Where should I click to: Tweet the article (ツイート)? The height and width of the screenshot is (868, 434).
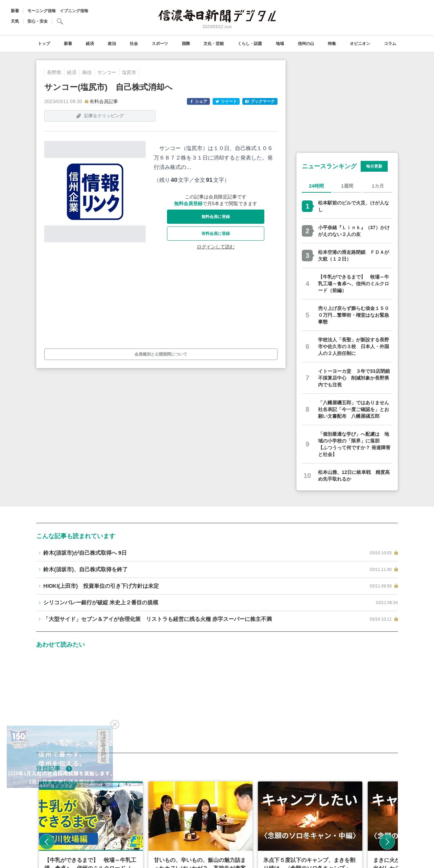[226, 101]
